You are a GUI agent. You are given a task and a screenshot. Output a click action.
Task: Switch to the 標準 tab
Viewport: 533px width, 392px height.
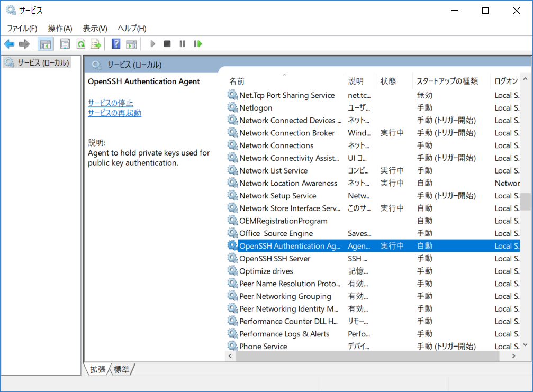click(121, 369)
